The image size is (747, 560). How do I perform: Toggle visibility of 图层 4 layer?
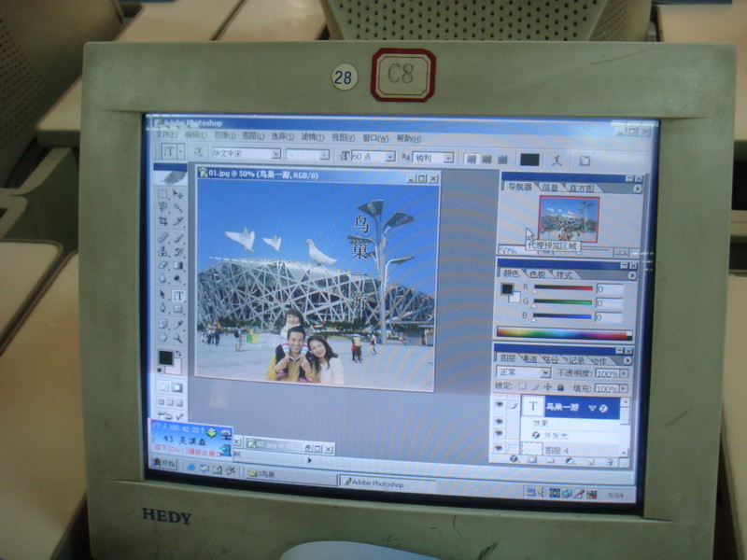pos(500,449)
